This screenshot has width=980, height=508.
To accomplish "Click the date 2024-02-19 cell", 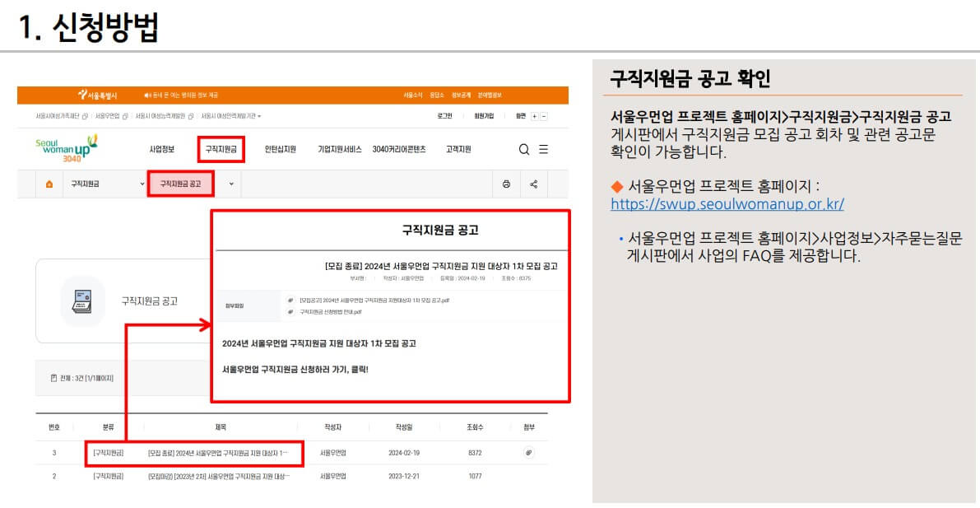I will click(x=404, y=452).
